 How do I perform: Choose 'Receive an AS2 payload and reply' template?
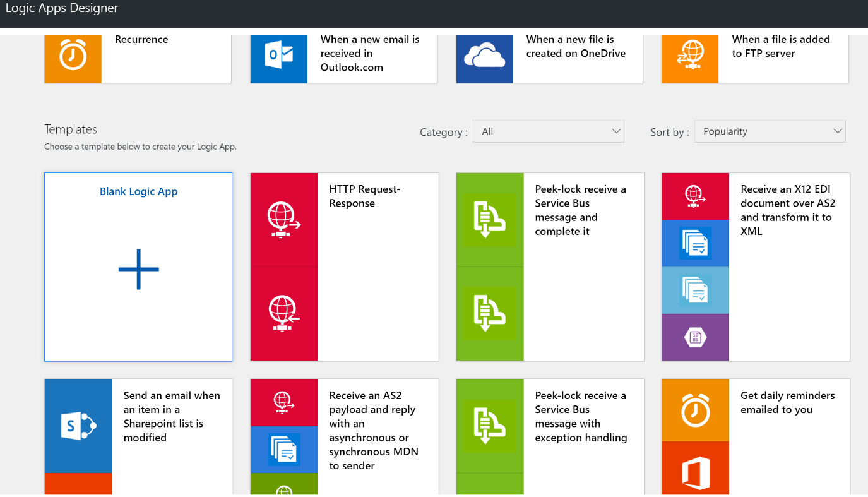(x=373, y=430)
